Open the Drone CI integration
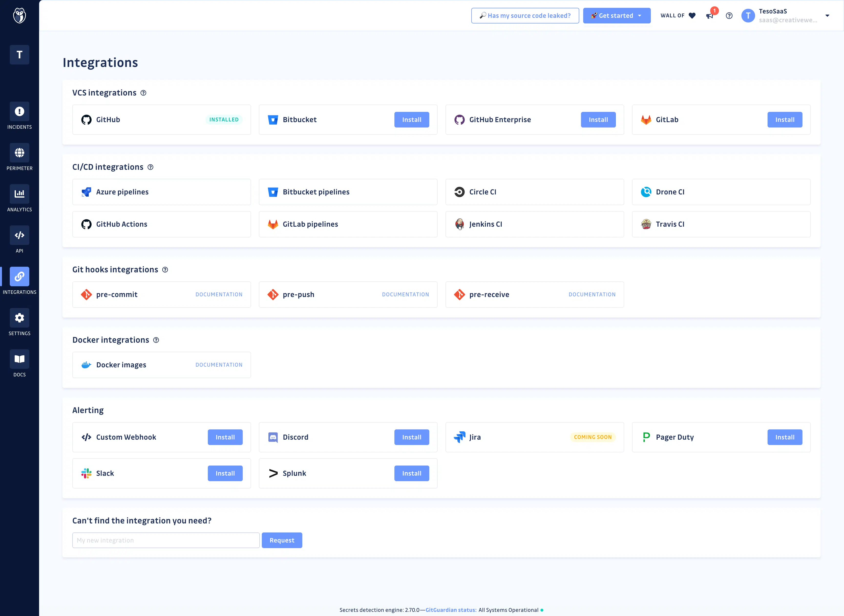The image size is (844, 616). [721, 192]
